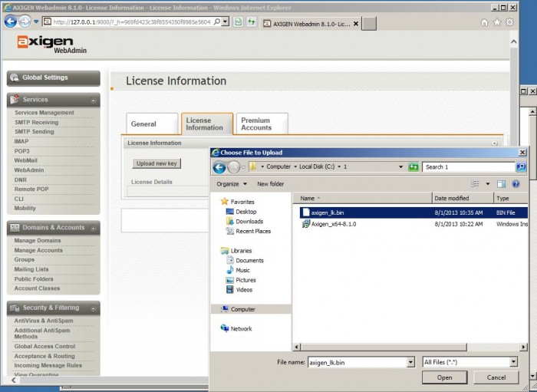This screenshot has width=537, height=392.
Task: Collapse the Domains & Accounts sidebar section
Action: tap(93, 229)
